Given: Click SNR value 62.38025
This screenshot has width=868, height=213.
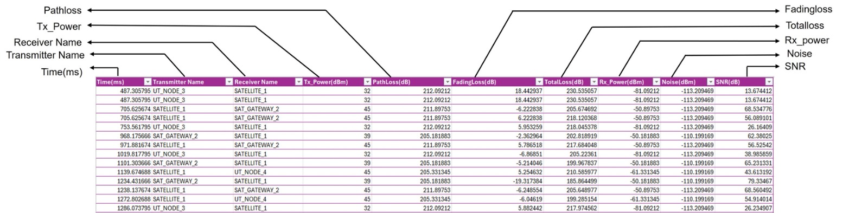Looking at the screenshot, I should (x=761, y=136).
